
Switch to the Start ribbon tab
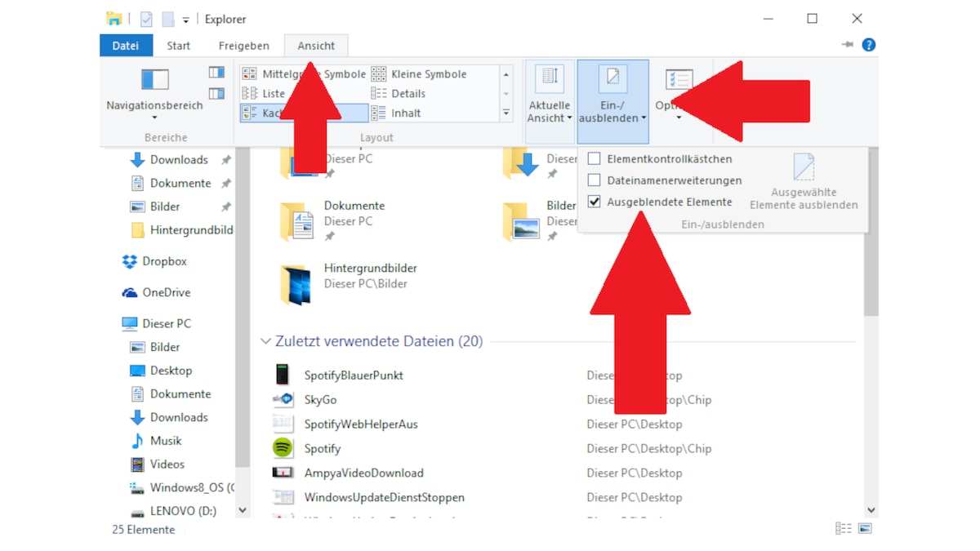coord(178,46)
